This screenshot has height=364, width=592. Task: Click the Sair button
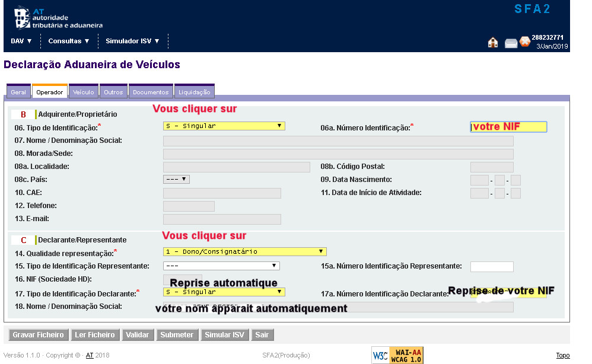(x=262, y=334)
